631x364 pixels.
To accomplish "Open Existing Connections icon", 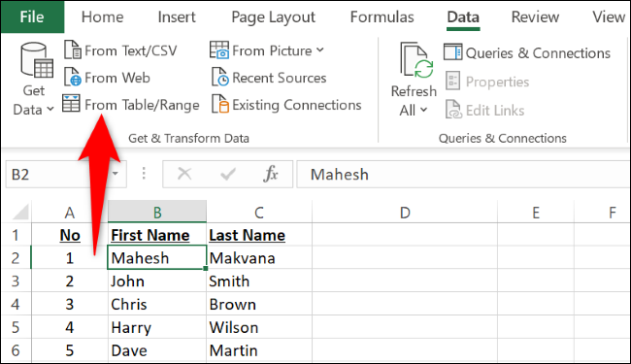I will coord(220,104).
